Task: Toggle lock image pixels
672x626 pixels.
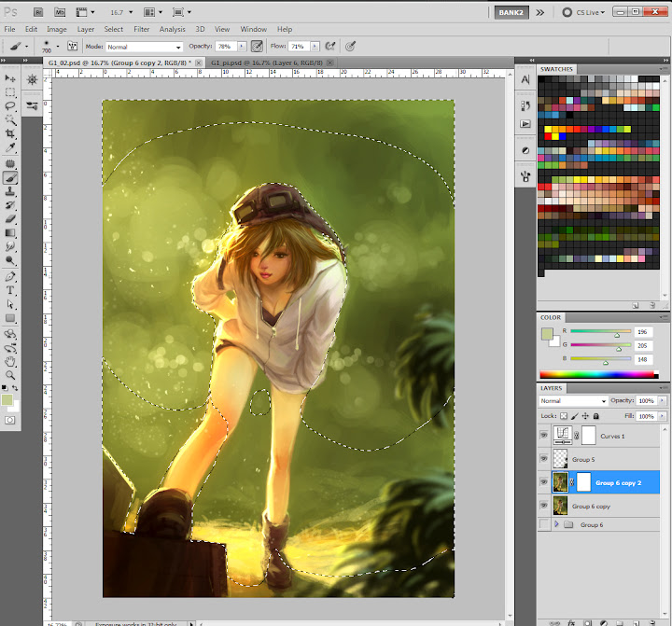Action: pos(575,416)
